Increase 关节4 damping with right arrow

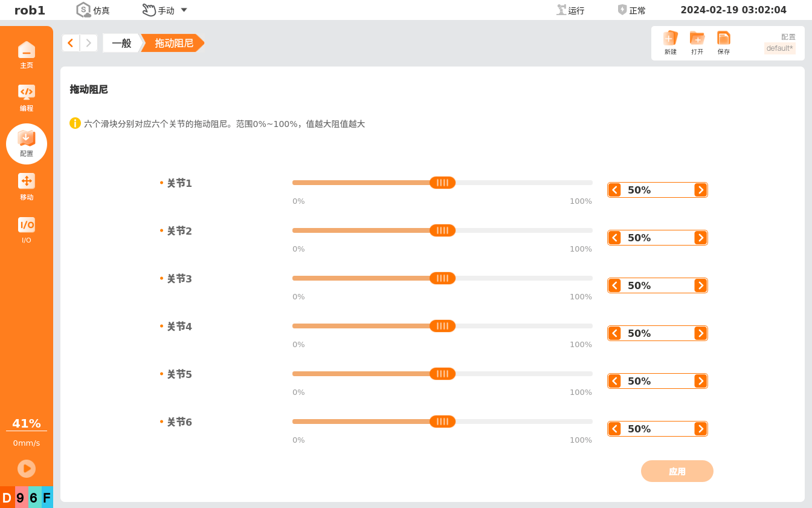click(700, 333)
